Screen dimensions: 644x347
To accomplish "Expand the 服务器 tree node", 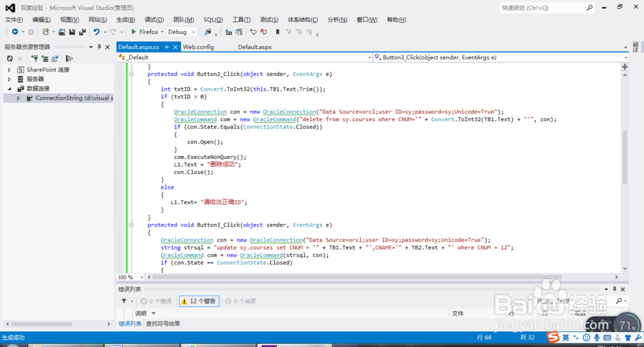I will click(x=10, y=79).
